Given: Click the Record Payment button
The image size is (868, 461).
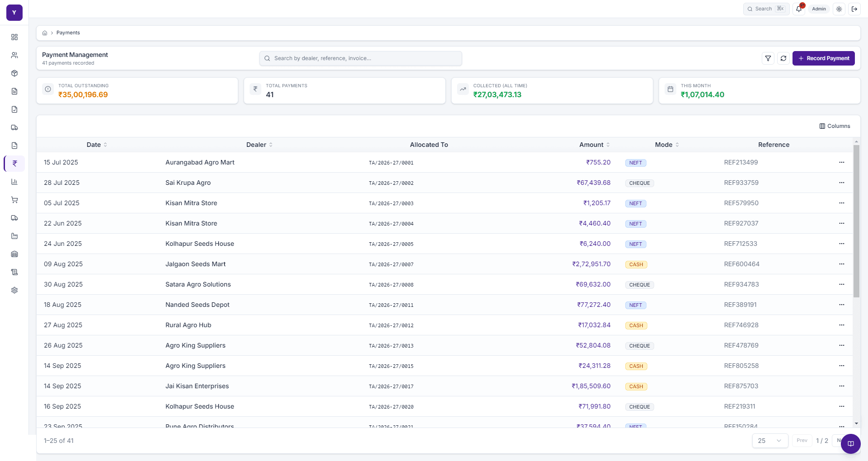Looking at the screenshot, I should pos(823,58).
